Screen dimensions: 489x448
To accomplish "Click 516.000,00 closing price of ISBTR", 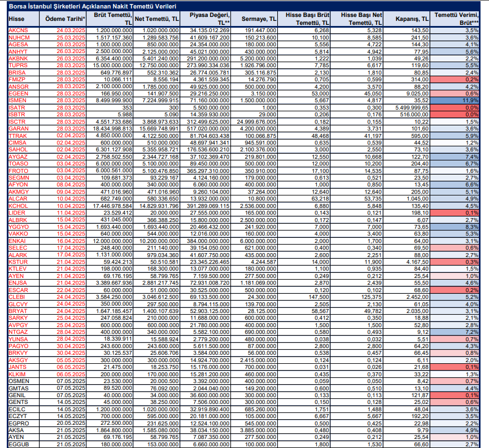I will coord(415,115).
